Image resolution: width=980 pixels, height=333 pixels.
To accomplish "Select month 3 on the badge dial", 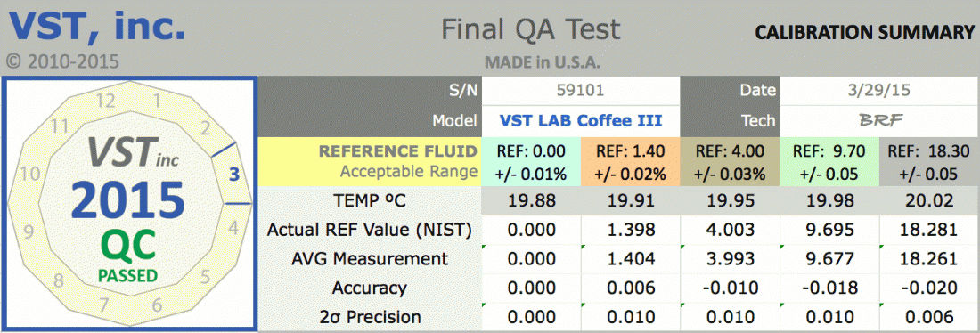I will click(234, 175).
